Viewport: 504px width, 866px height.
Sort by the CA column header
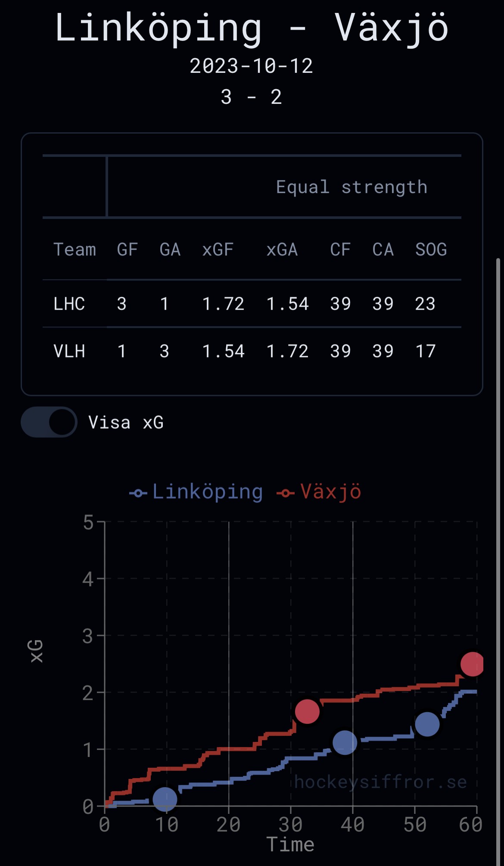coord(383,249)
